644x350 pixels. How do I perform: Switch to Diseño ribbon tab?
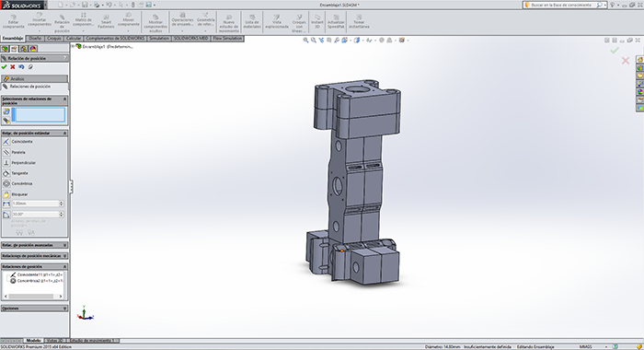pos(35,39)
